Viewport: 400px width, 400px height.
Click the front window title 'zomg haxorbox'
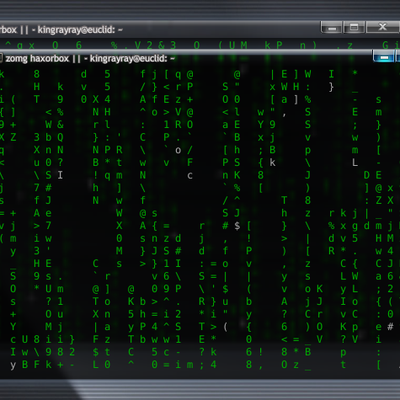coord(37,59)
